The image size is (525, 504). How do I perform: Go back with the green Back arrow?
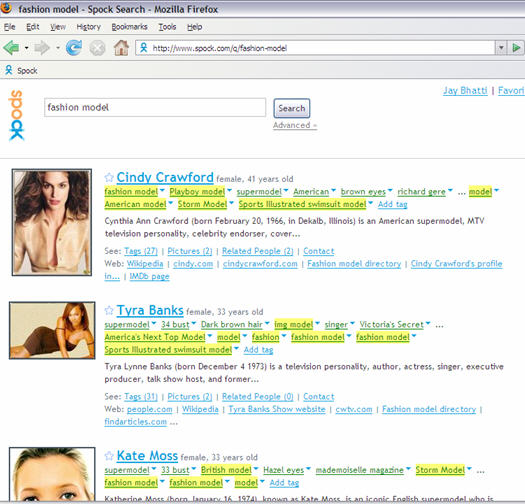tap(11, 48)
